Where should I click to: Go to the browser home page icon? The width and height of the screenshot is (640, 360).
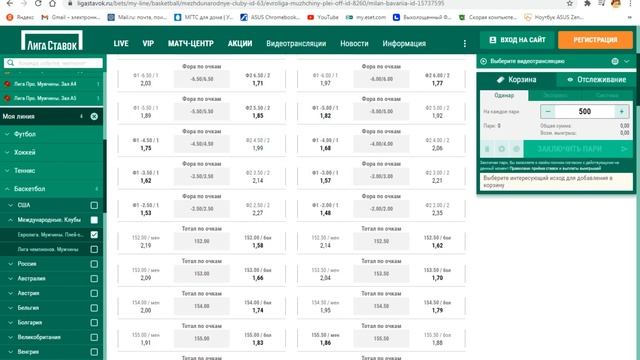click(x=53, y=3)
